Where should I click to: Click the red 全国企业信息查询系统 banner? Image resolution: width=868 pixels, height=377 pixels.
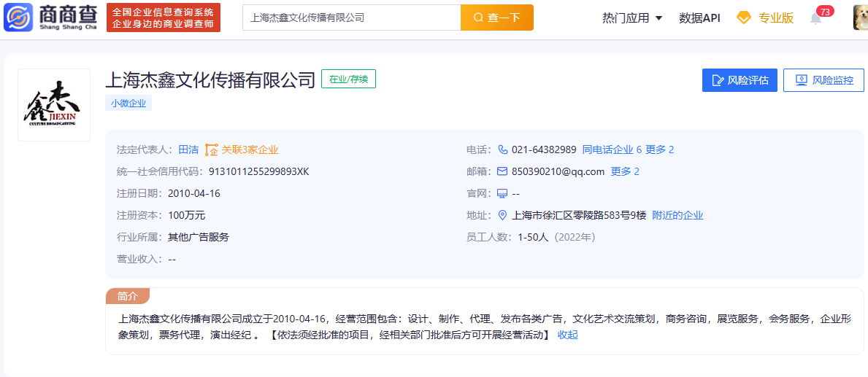point(164,18)
